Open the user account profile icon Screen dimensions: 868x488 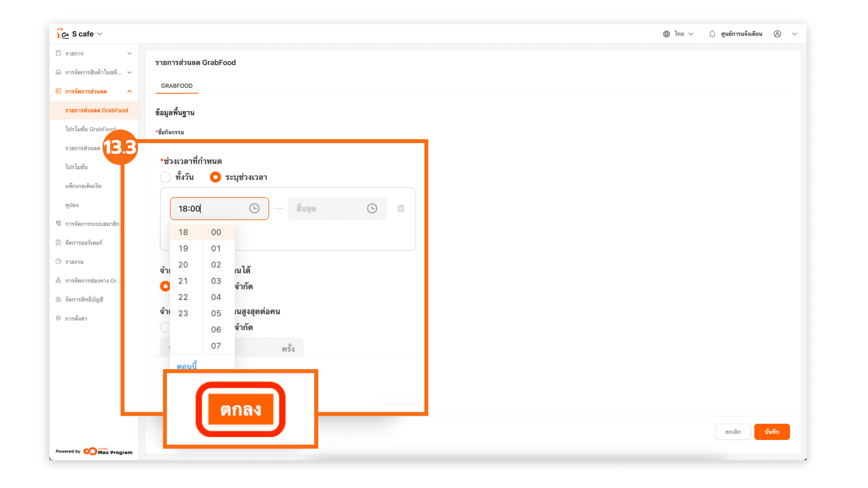click(777, 34)
